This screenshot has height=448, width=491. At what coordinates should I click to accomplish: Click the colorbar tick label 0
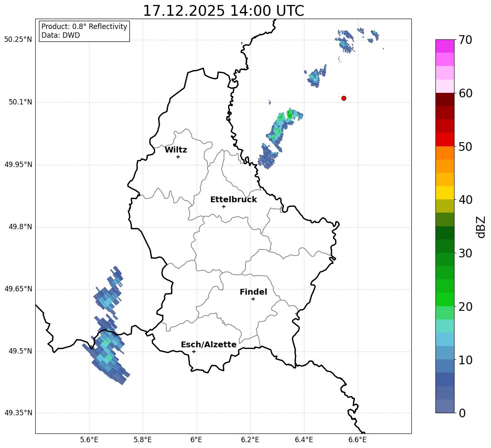click(462, 413)
